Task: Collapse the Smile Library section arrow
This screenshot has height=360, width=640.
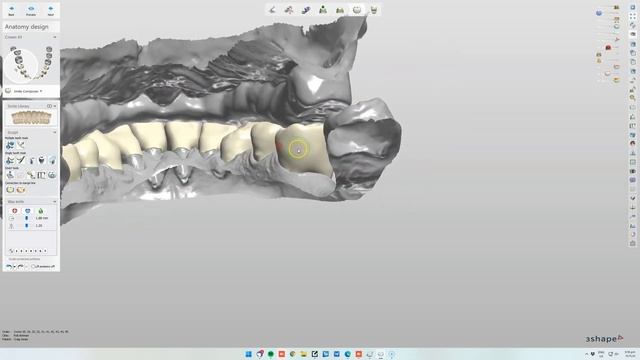Action: pyautogui.click(x=55, y=106)
